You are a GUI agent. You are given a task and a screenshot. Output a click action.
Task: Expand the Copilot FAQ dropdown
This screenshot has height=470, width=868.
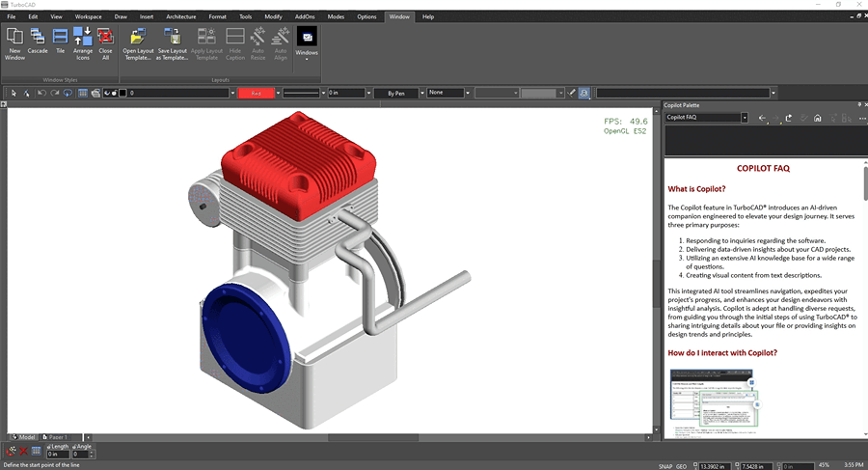745,118
